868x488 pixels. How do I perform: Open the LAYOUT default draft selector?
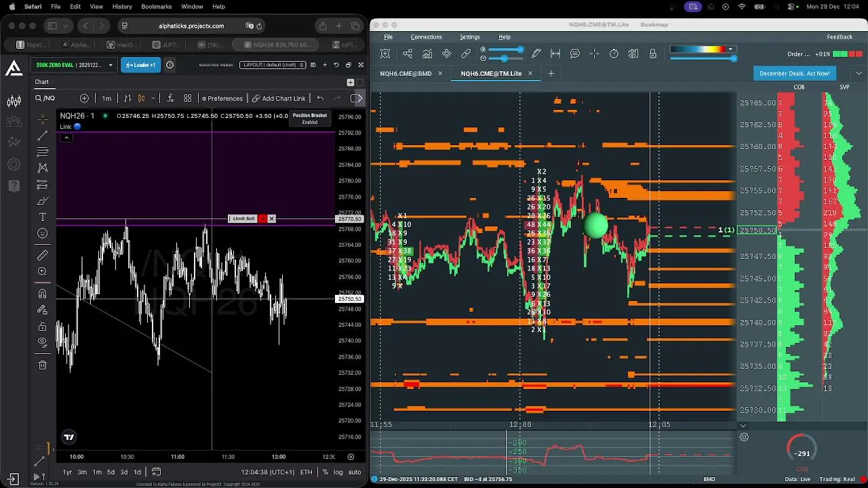click(x=273, y=65)
